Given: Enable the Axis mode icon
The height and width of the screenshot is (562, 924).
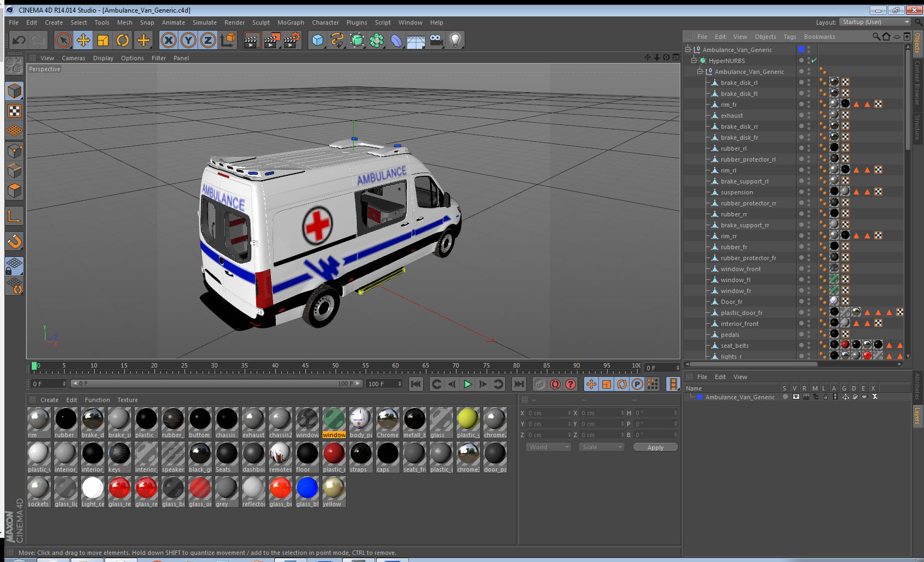Looking at the screenshot, I should click(x=14, y=216).
